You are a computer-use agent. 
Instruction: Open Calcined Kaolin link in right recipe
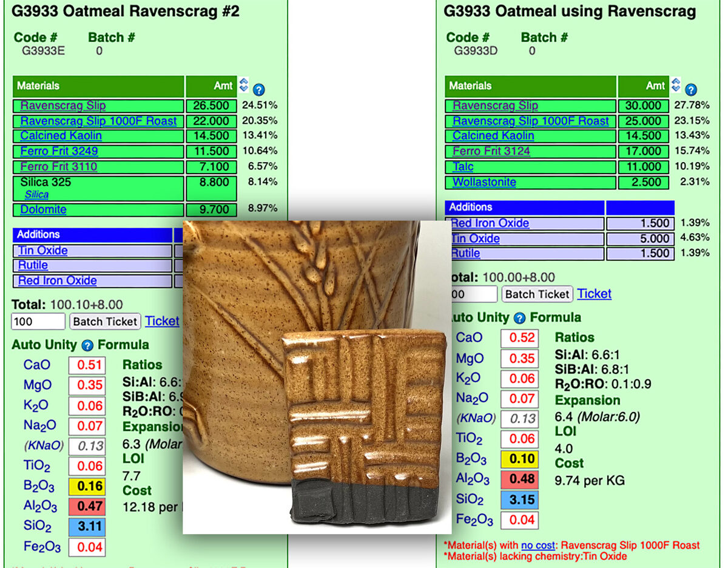tap(493, 136)
